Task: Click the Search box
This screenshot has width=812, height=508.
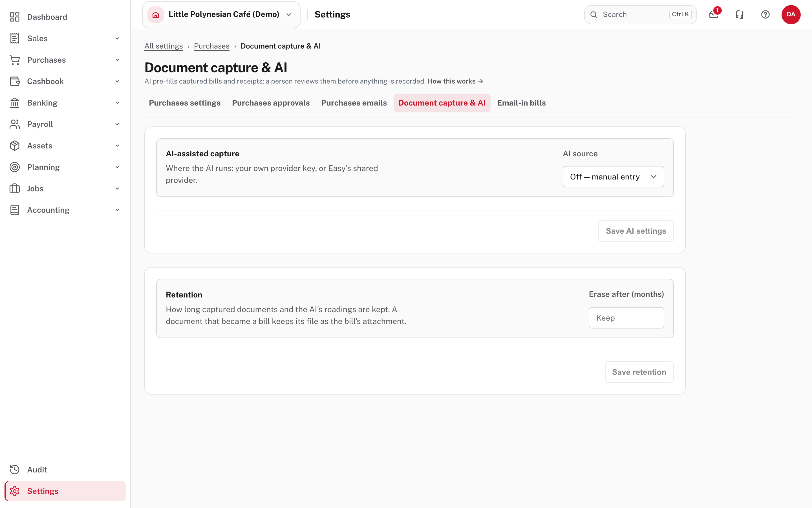Action: click(x=640, y=14)
